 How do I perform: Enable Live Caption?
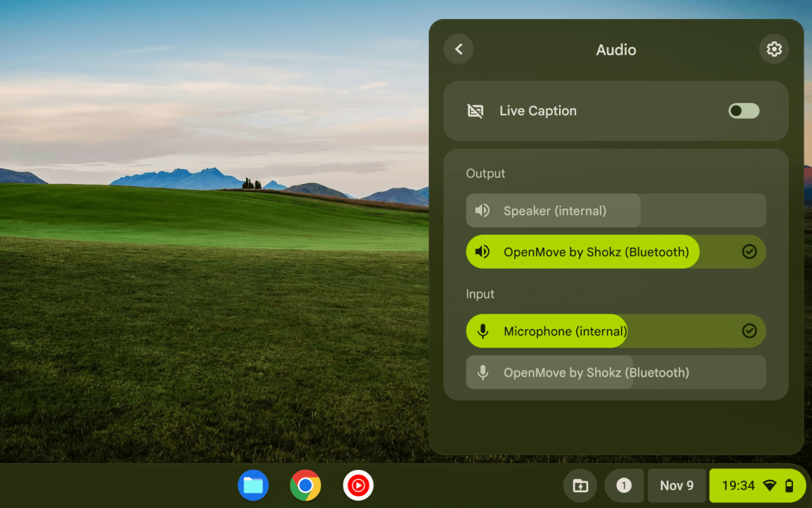[743, 110]
